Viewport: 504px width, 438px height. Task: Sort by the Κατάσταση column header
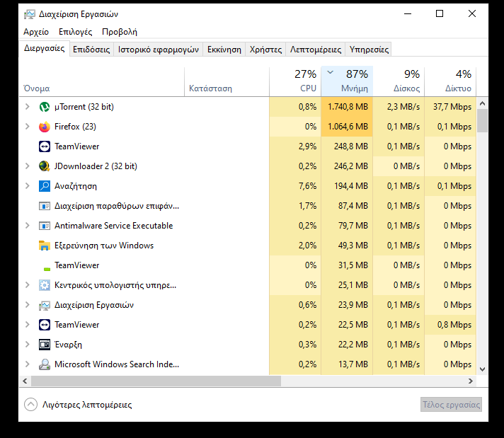click(x=227, y=81)
